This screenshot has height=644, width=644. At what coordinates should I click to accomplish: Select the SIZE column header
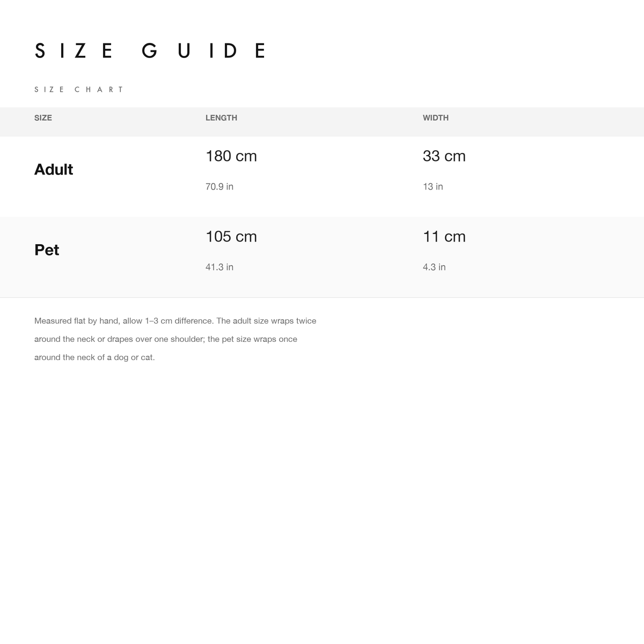pos(43,118)
